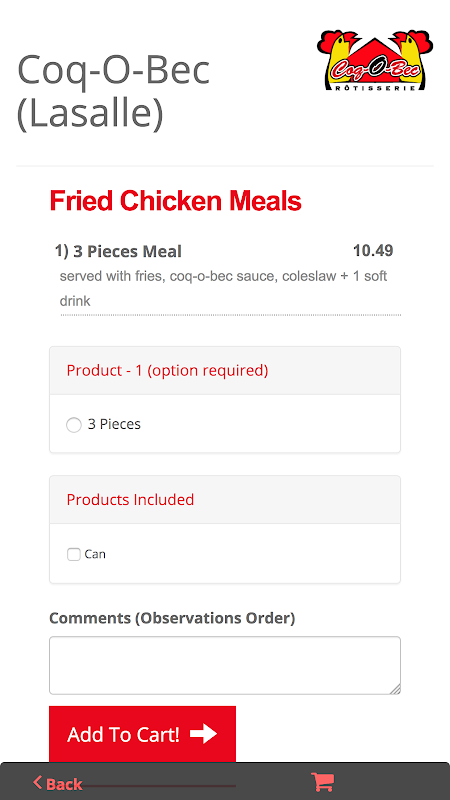Check the Can checkbox
Screen dimensions: 450x800
point(74,554)
